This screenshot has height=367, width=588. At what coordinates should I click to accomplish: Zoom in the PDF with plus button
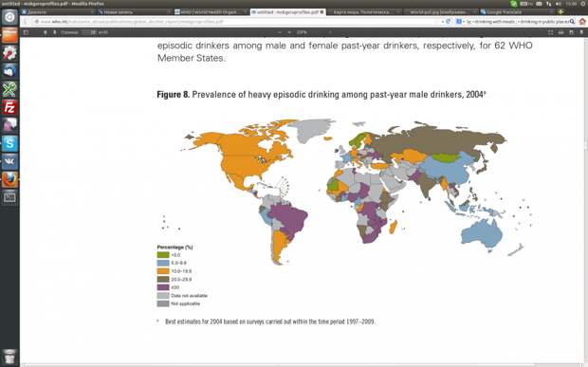[288, 32]
